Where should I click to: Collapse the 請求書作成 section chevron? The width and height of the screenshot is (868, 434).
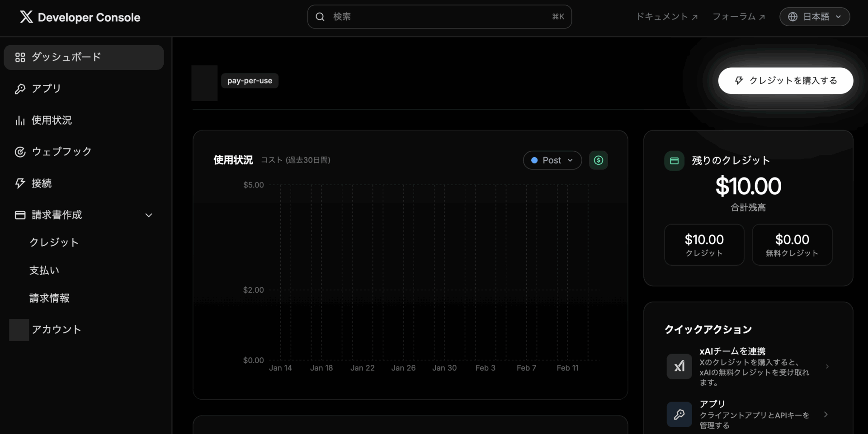click(x=149, y=215)
